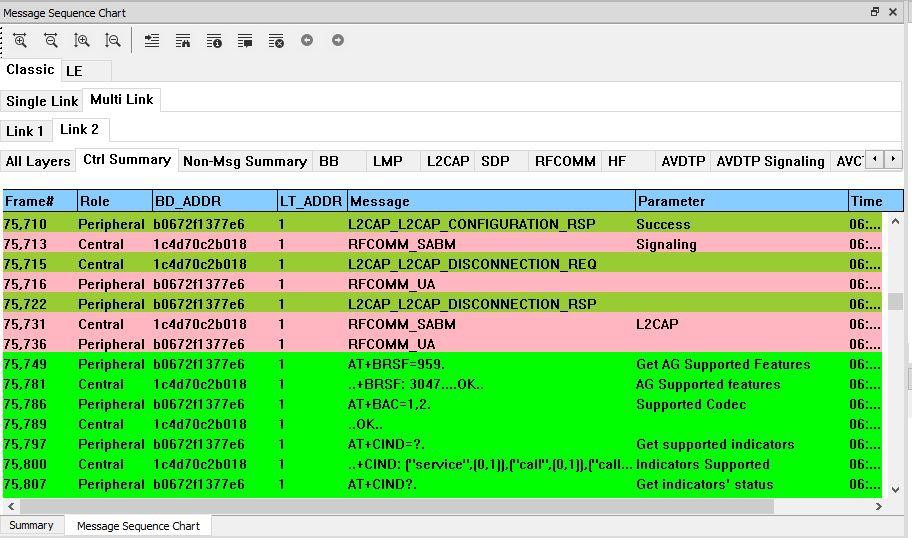Click the AG Supported features parameter
Screen dimensions: 912x538
tap(708, 384)
